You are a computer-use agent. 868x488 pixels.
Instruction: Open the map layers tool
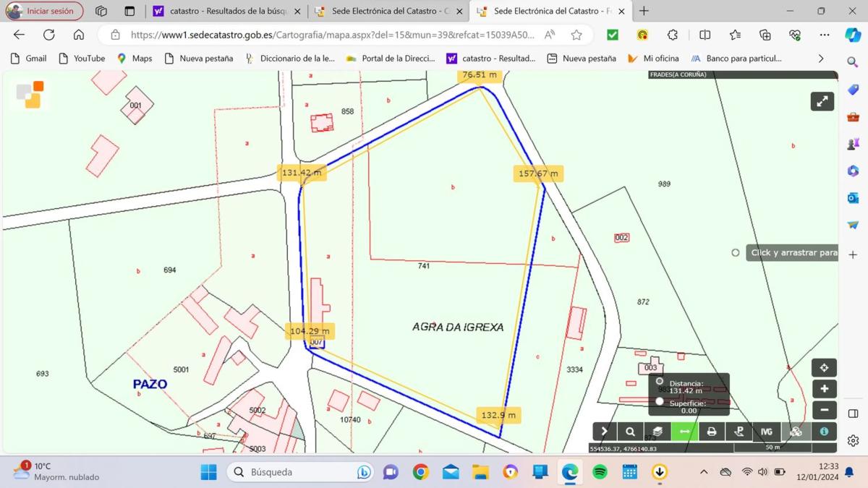(657, 432)
